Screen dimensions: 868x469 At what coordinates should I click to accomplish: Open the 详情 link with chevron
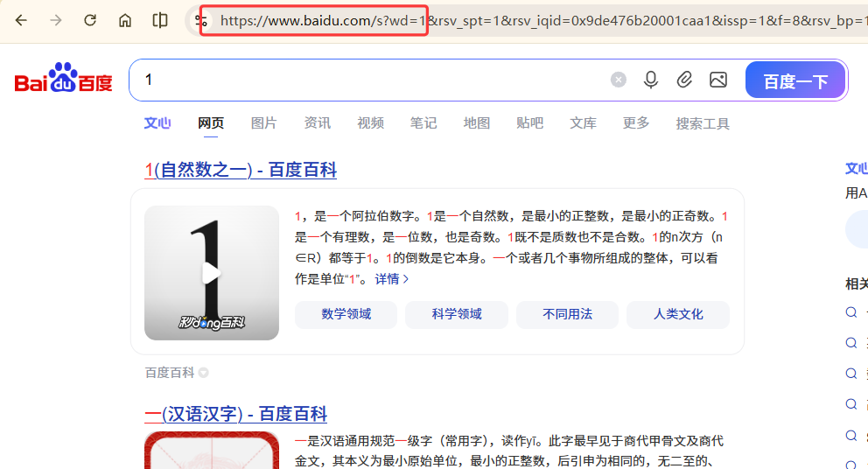391,279
